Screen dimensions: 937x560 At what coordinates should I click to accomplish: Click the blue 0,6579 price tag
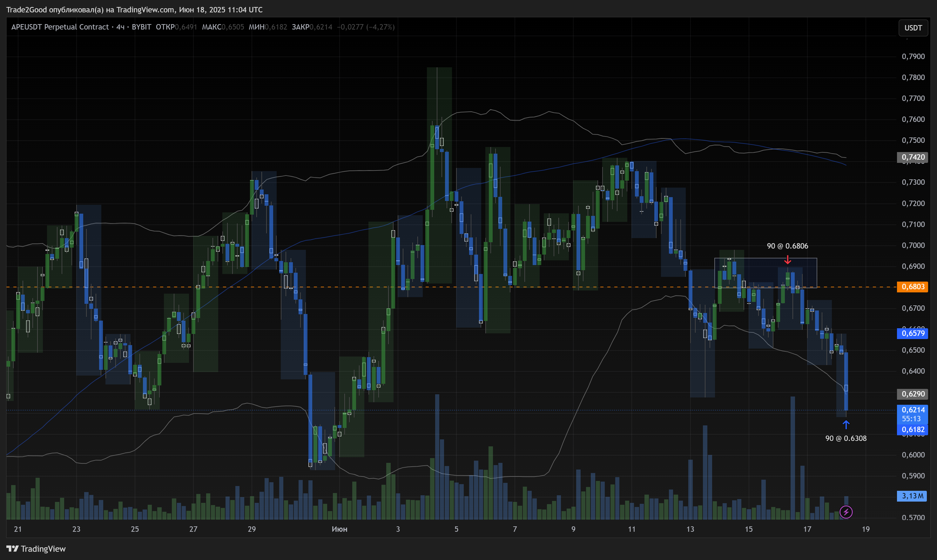click(913, 333)
